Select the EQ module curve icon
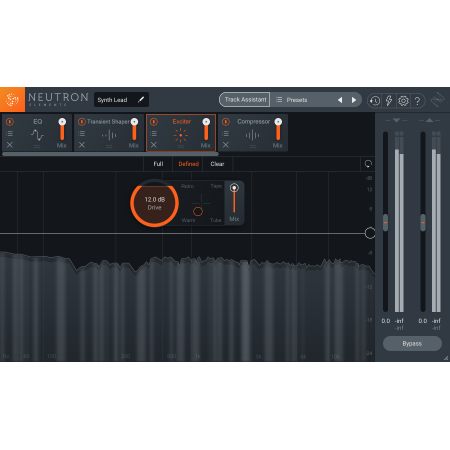Screen dimensions: 450x450 [37, 135]
